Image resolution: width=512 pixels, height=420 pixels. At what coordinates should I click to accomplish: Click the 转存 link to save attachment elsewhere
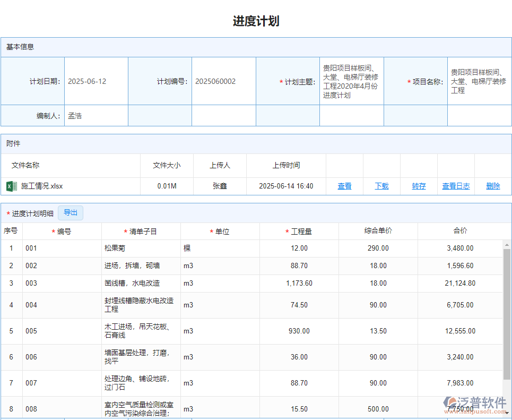[x=419, y=186]
